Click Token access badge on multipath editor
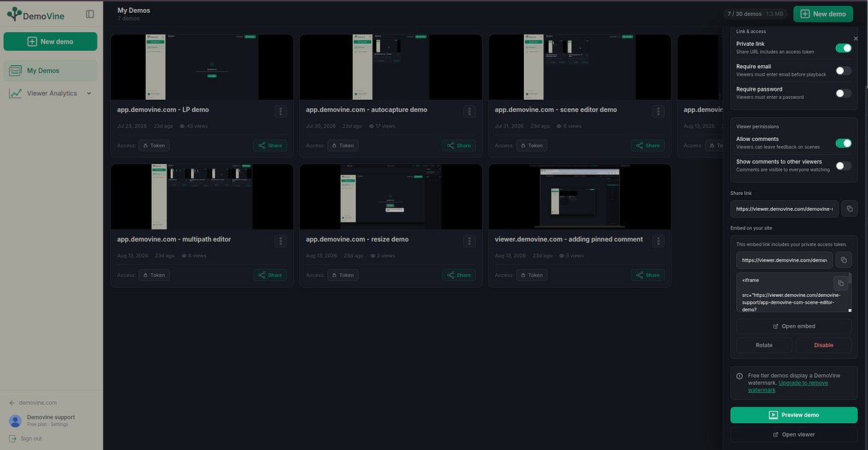Image resolution: width=868 pixels, height=450 pixels. coord(154,275)
